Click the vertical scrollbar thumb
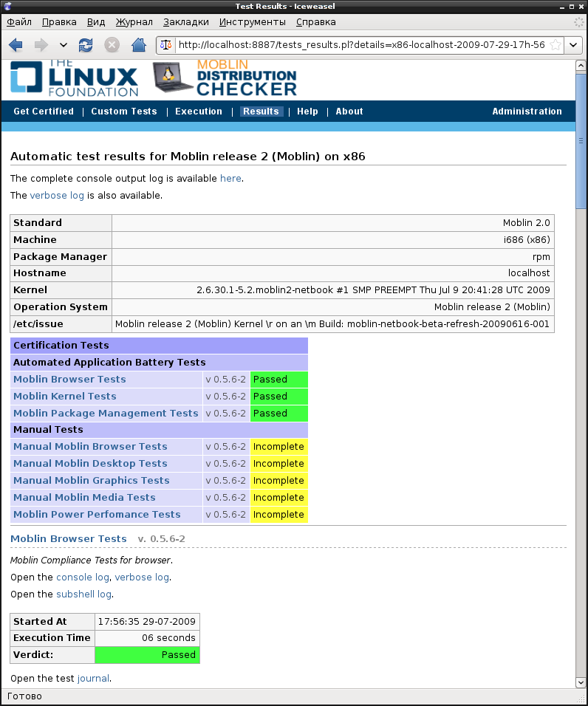 pos(581,140)
